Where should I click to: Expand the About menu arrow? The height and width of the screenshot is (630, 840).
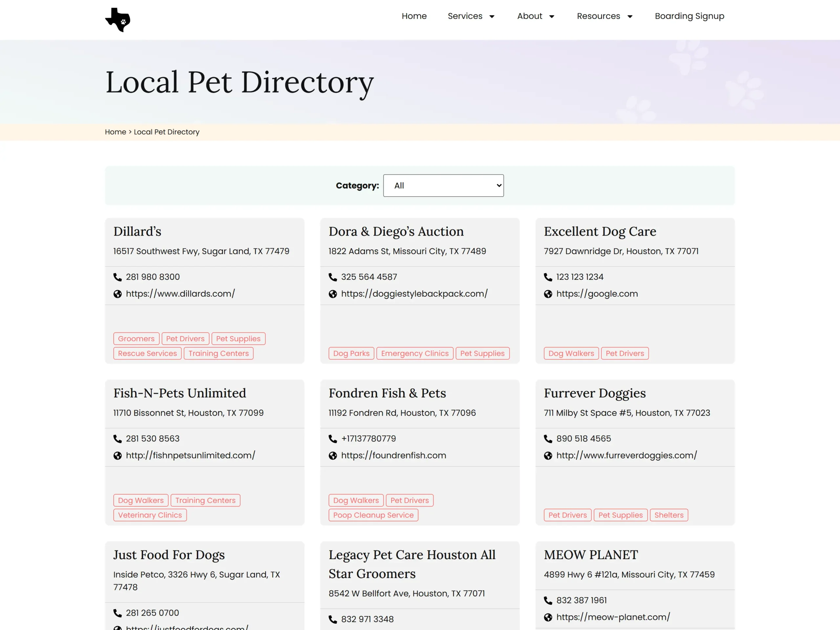click(552, 16)
